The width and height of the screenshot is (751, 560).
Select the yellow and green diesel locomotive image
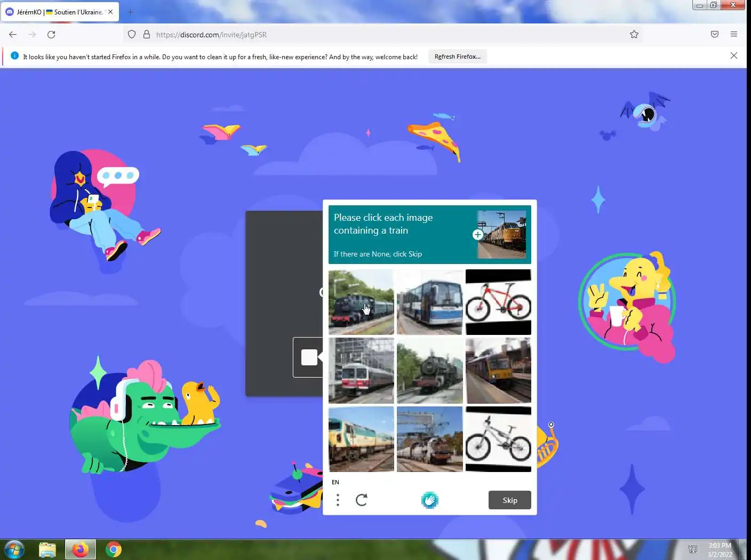pyautogui.click(x=361, y=439)
